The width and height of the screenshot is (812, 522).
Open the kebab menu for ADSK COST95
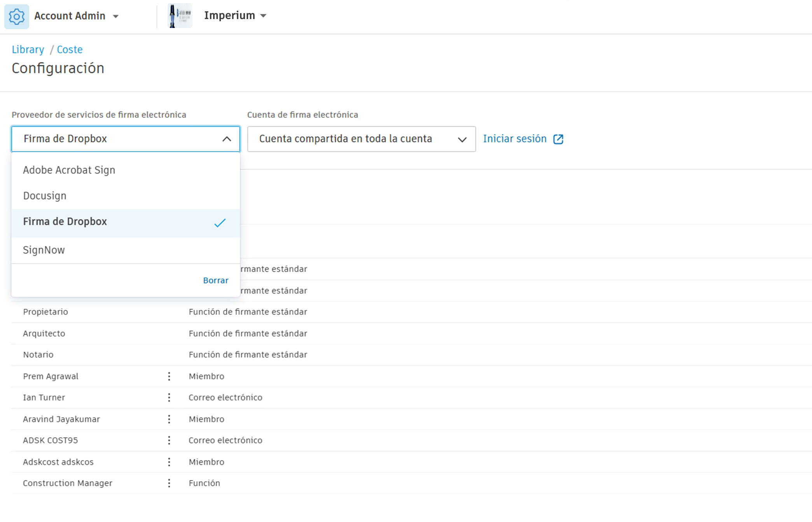169,440
